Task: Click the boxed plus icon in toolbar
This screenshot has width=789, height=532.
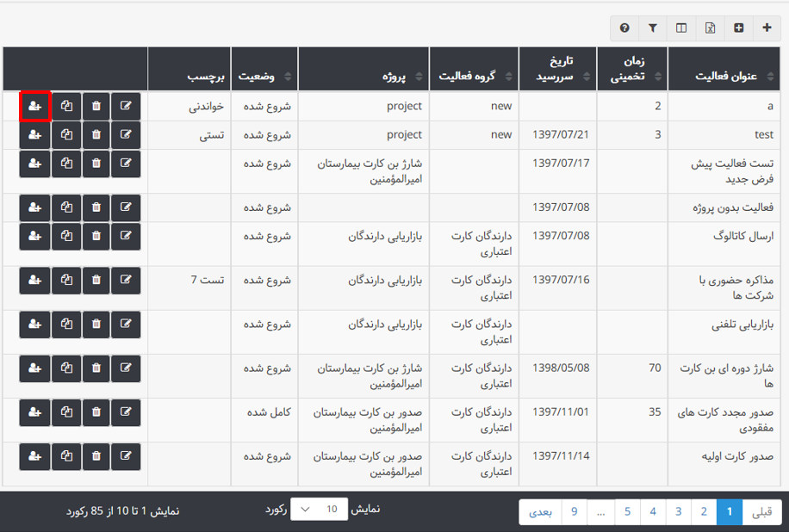Action: click(739, 28)
